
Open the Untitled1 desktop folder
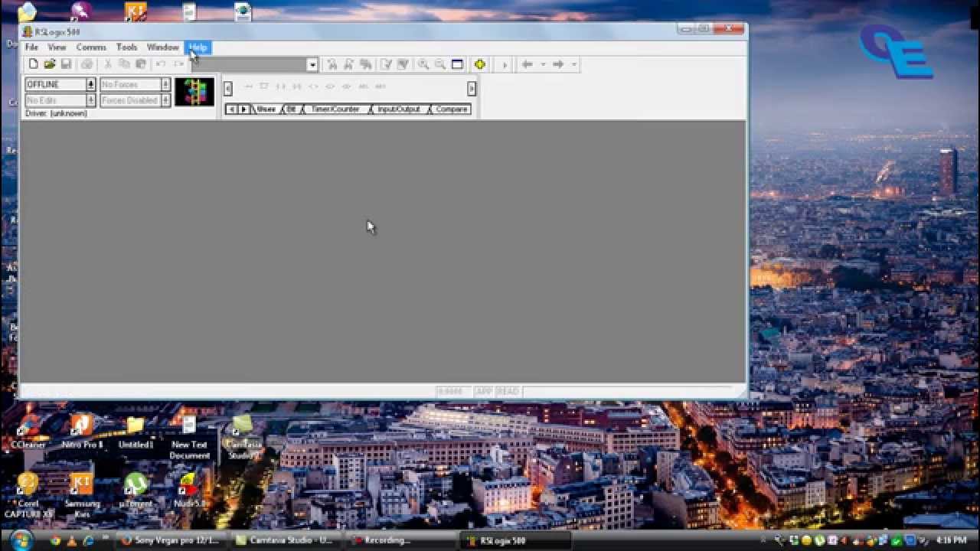(136, 432)
